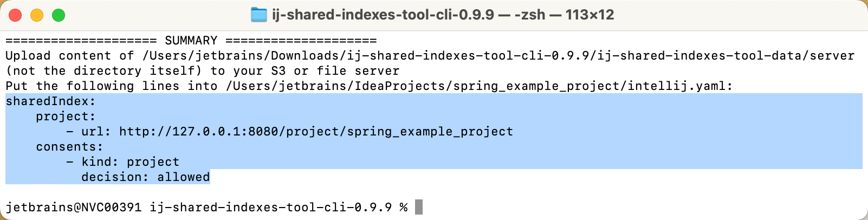Click the folder proxy icon in title bar
The width and height of the screenshot is (868, 220).
pyautogui.click(x=259, y=15)
